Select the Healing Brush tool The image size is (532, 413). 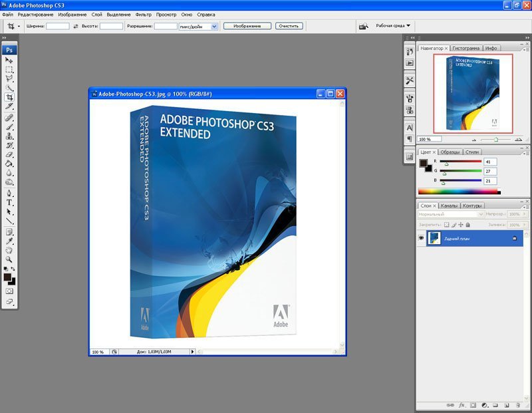coord(9,118)
